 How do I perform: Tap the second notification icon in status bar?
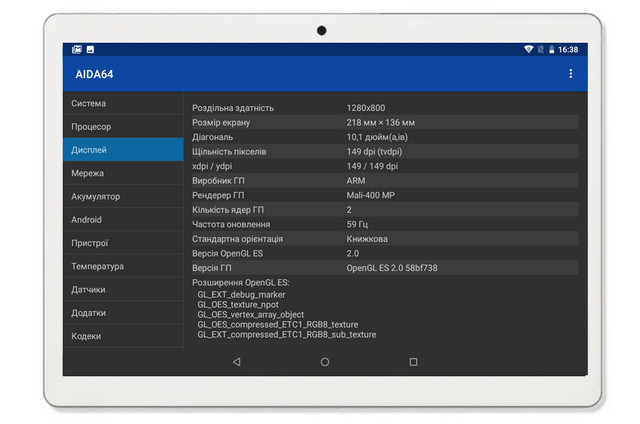90,49
